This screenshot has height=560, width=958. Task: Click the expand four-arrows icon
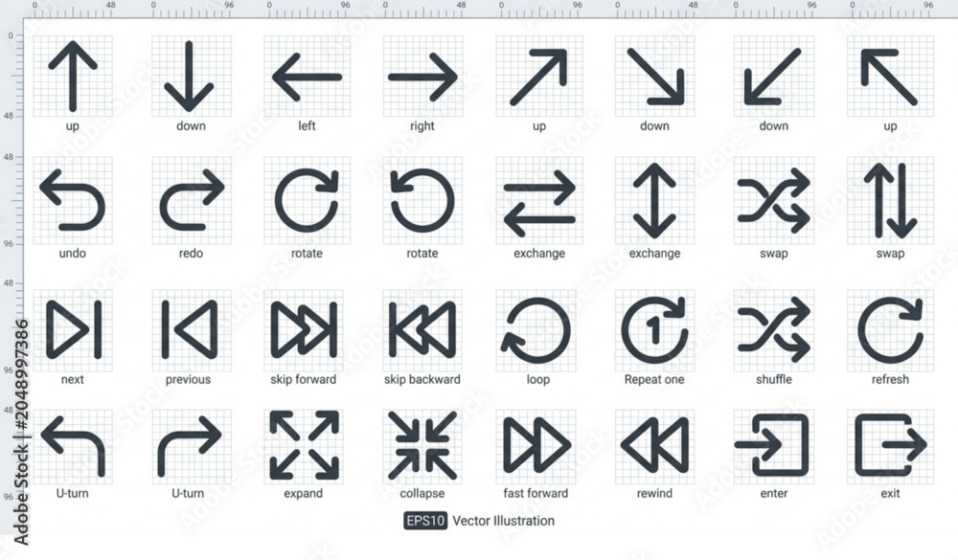point(305,445)
